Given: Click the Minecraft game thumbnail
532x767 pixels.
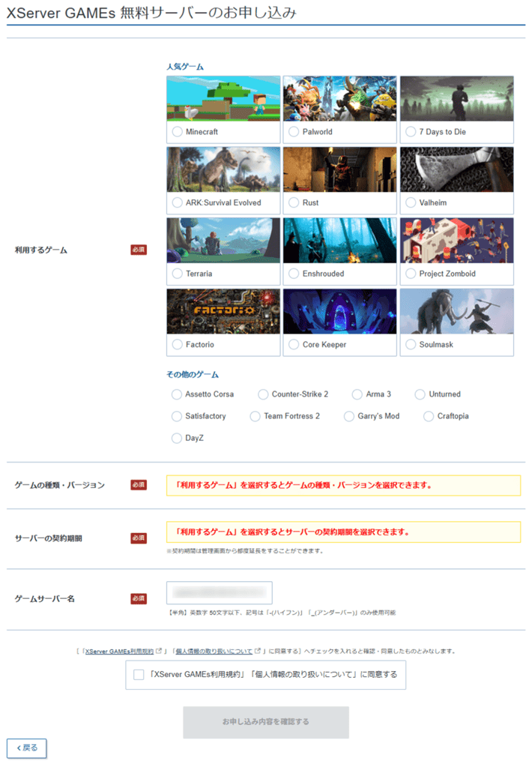Looking at the screenshot, I should point(223,98).
